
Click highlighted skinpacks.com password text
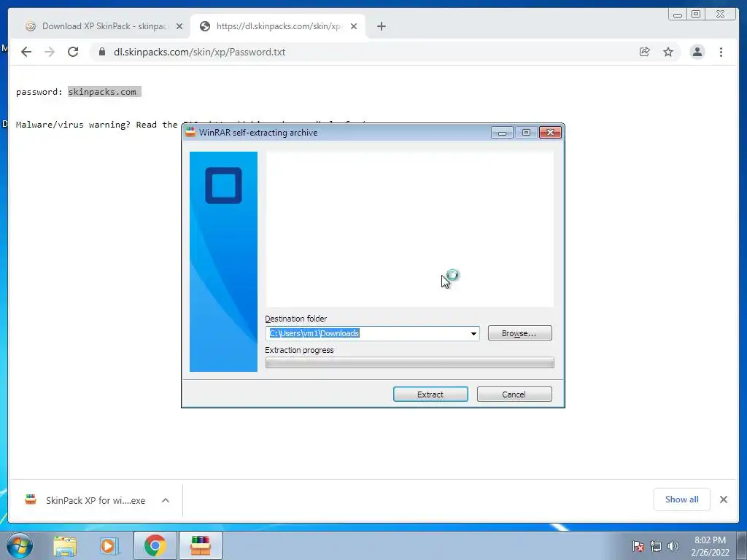coord(104,92)
